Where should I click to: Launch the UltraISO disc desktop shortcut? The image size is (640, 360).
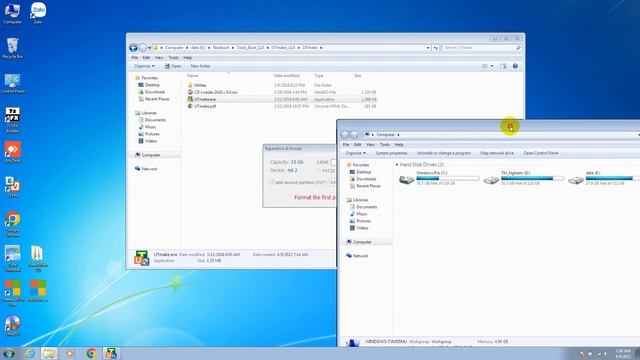tap(12, 325)
